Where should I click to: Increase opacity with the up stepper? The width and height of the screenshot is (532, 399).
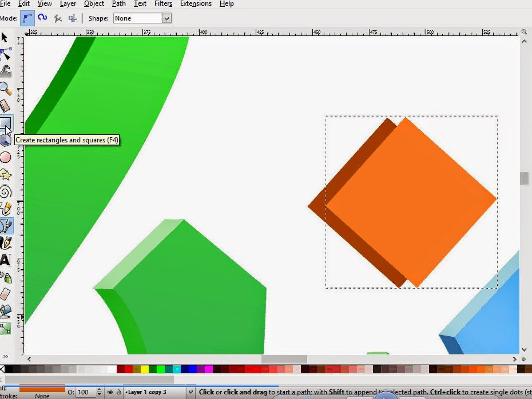pyautogui.click(x=99, y=390)
